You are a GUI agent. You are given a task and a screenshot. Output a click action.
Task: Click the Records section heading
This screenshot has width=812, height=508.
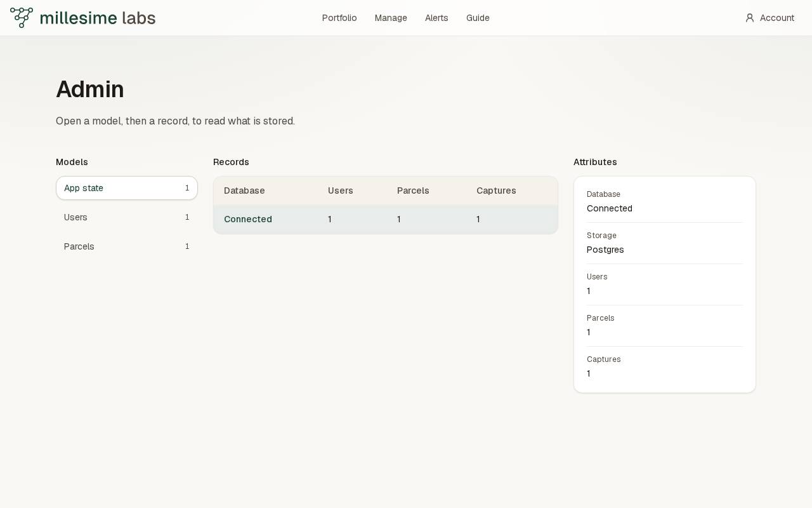[x=231, y=162]
